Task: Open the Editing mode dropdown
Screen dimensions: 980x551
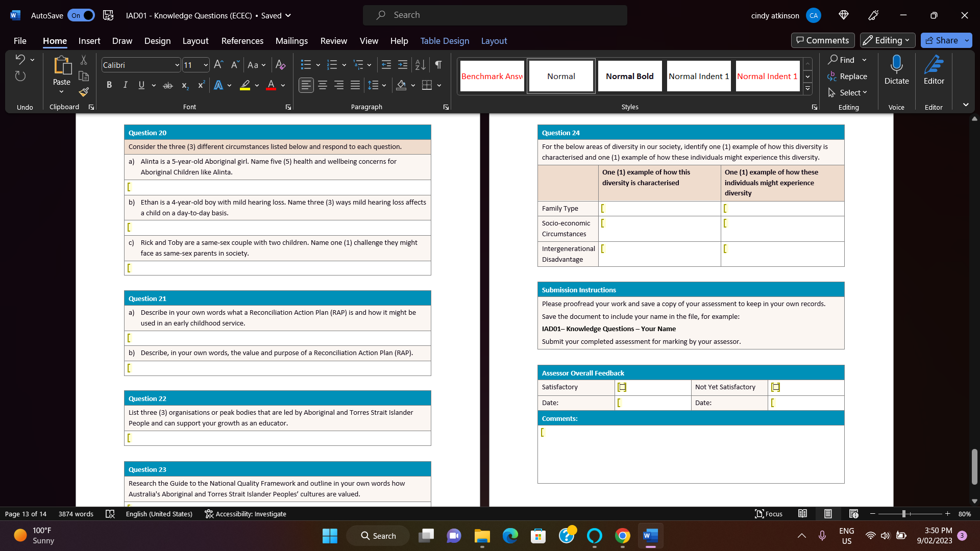Action: coord(887,40)
